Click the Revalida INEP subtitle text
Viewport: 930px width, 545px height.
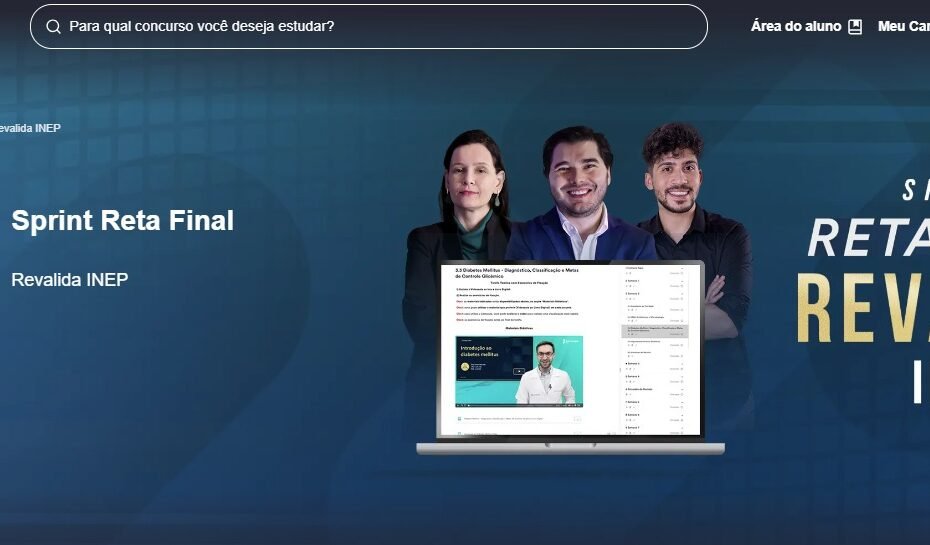pyautogui.click(x=69, y=279)
